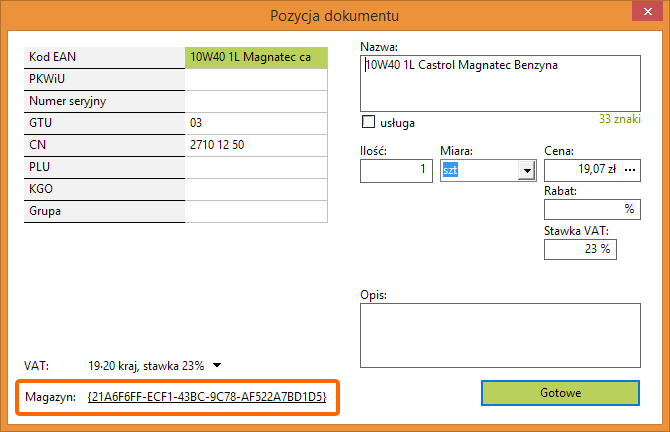Click the empty PKWiU value cell
This screenshot has width=670, height=432.
256,79
